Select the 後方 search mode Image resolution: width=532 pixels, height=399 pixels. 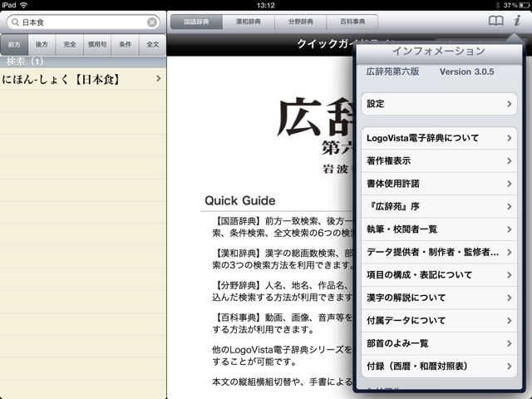click(42, 44)
